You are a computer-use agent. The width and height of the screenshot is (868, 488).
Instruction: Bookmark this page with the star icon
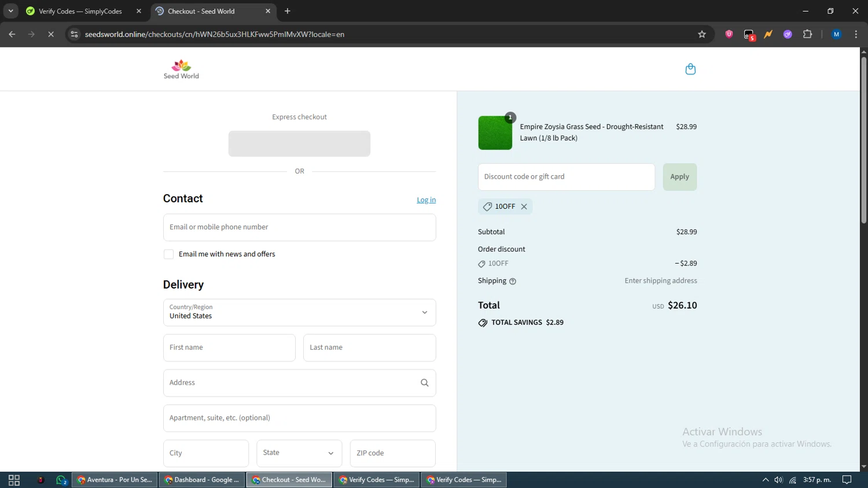coord(702,34)
